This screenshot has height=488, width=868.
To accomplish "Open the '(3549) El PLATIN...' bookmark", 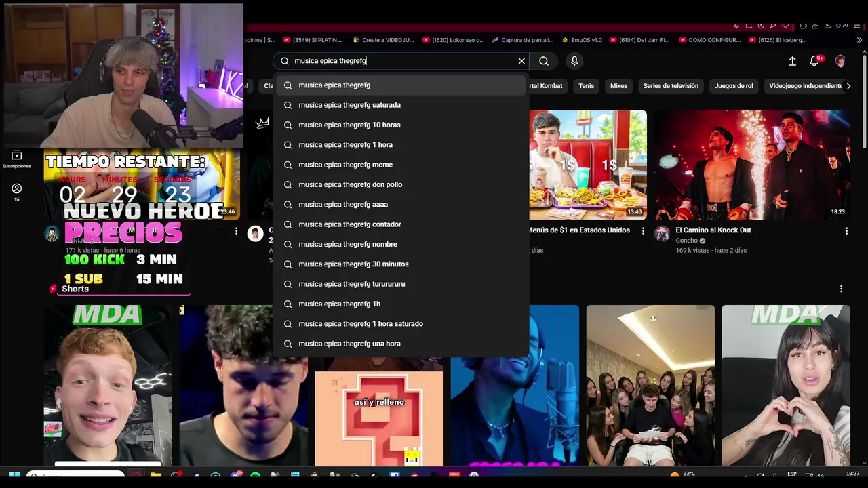I will click(311, 40).
